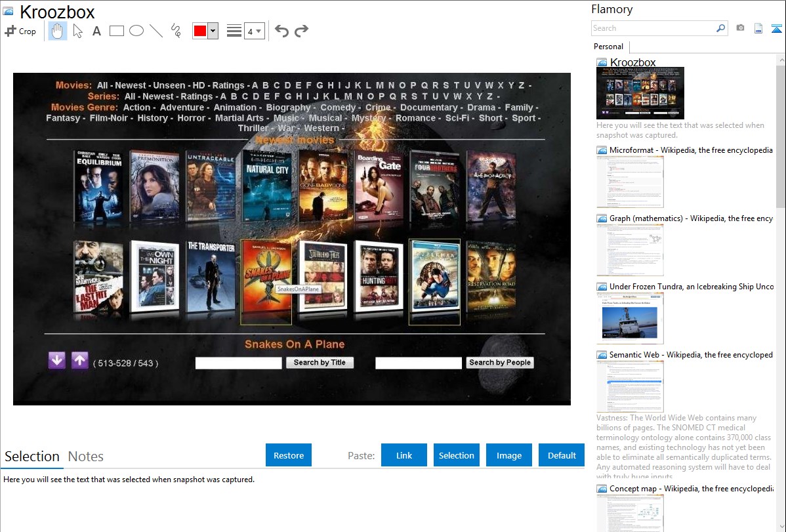Open the Graph (mathematics) snapshot thumbnail
Image resolution: width=786 pixels, height=532 pixels.
630,250
